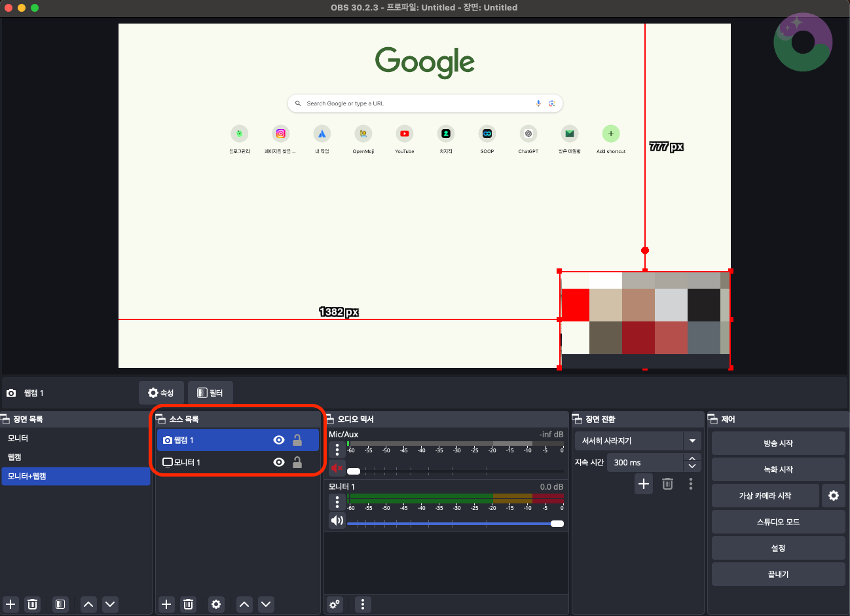Unmute the Mic/Aux audio channel
The image size is (850, 616).
click(x=337, y=468)
